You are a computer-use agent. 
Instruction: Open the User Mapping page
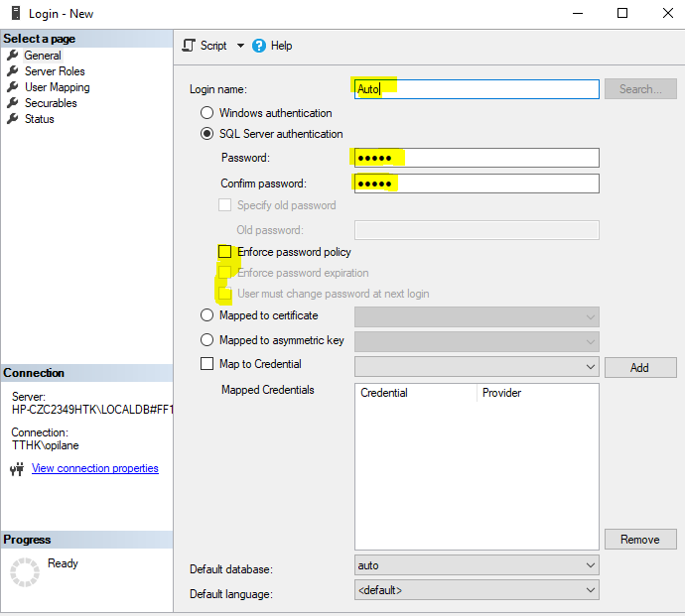pyautogui.click(x=57, y=87)
